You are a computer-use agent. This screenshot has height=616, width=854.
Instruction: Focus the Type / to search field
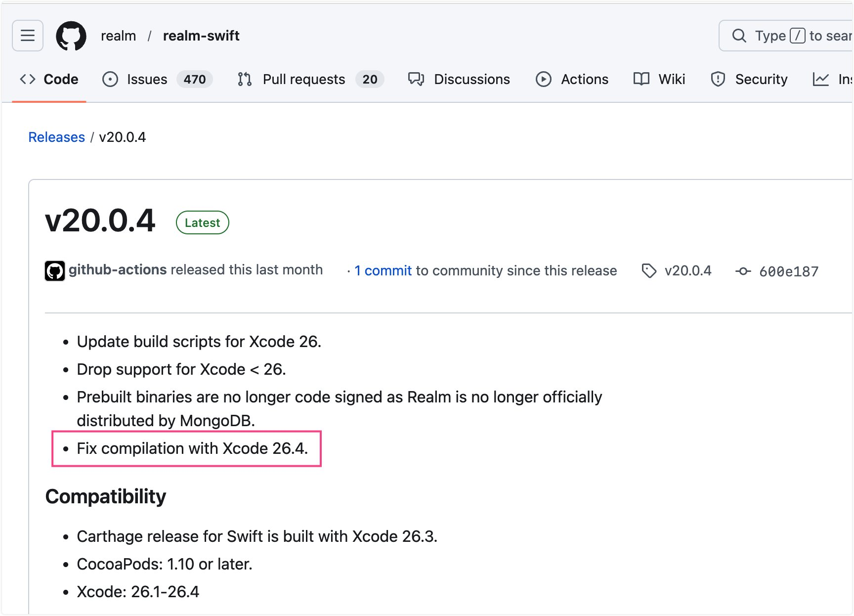[x=801, y=36]
